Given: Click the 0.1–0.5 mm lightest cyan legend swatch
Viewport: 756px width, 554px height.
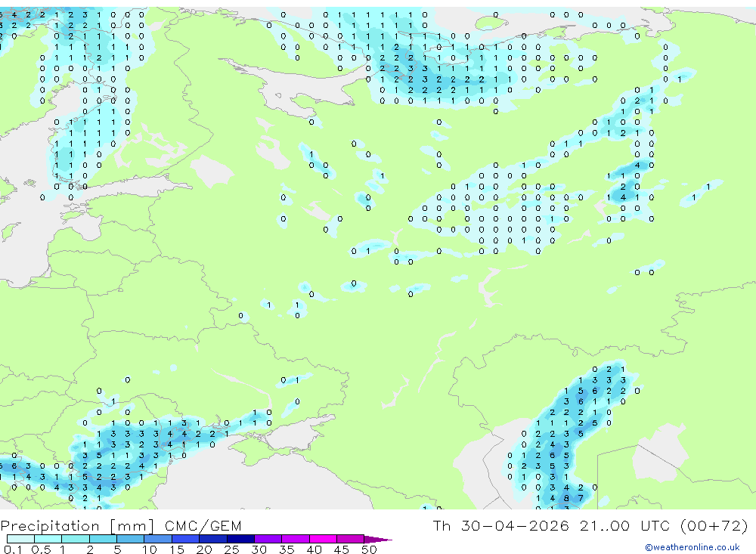Looking at the screenshot, I should [x=20, y=539].
